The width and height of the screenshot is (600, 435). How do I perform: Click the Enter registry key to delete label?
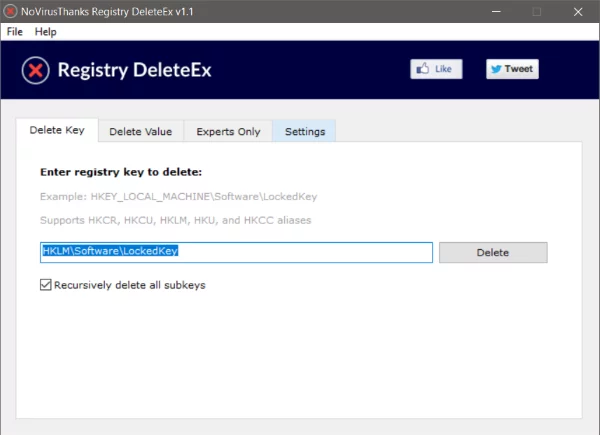[121, 172]
